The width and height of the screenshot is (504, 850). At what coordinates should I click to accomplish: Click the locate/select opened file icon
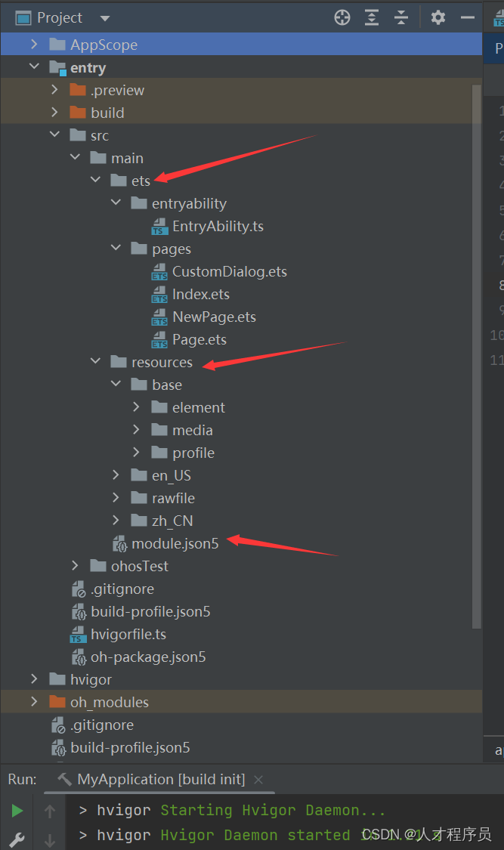342,17
